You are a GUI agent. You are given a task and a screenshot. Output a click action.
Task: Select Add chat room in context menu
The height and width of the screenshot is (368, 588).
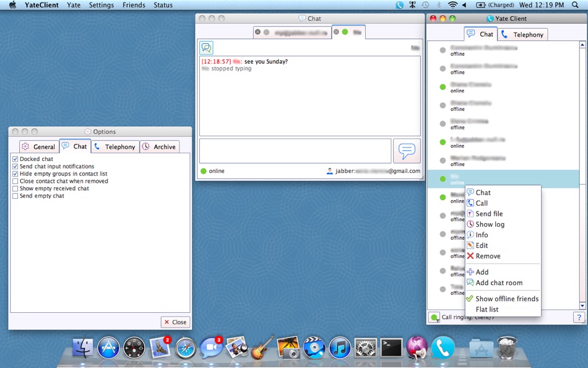(503, 283)
